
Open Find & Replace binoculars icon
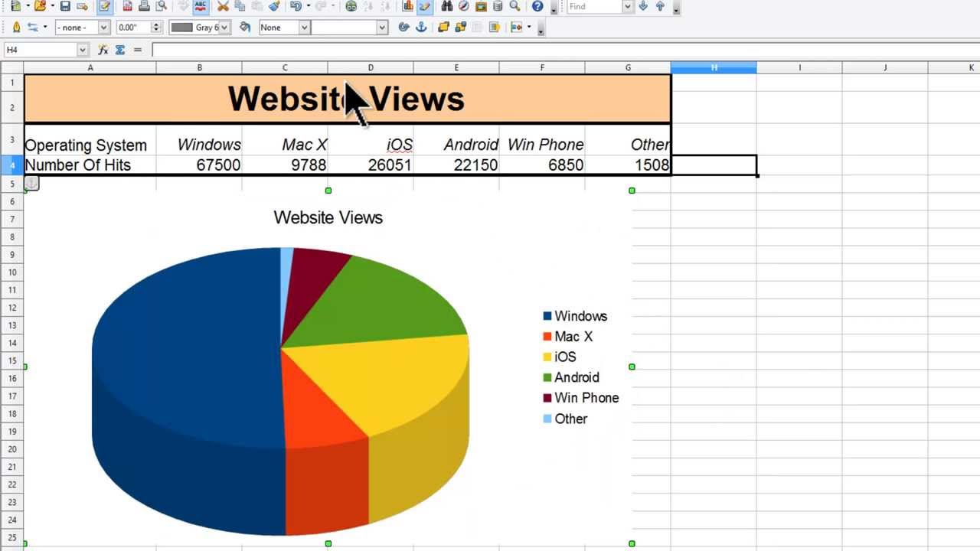446,6
